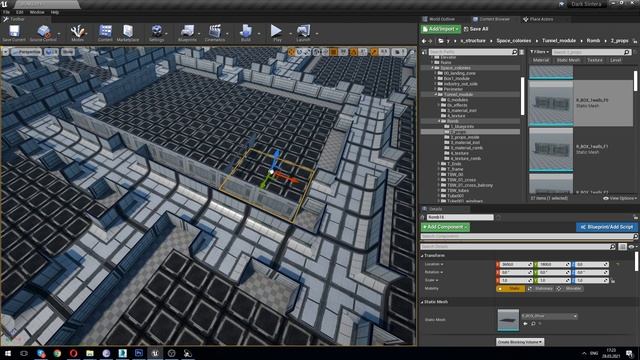Toggle the Lit view mode button in viewport
The width and height of the screenshot is (640, 360).
point(51,52)
